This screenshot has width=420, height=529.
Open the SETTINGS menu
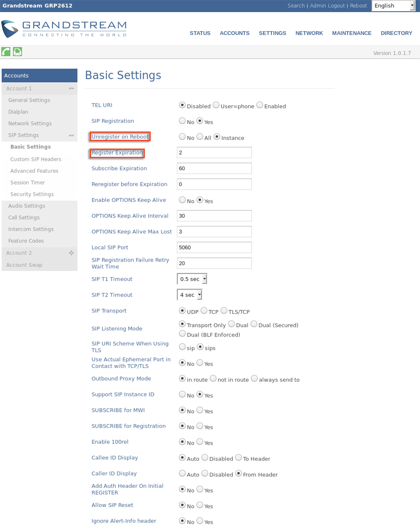[272, 33]
